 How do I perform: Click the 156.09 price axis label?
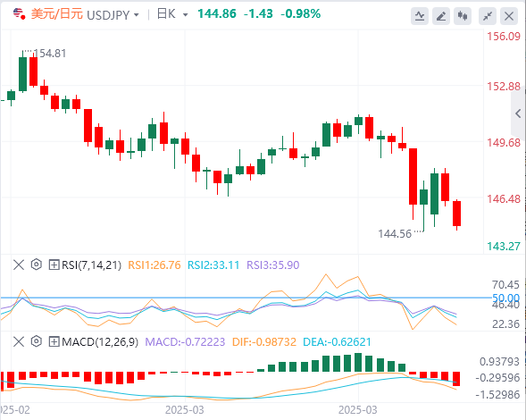(504, 37)
